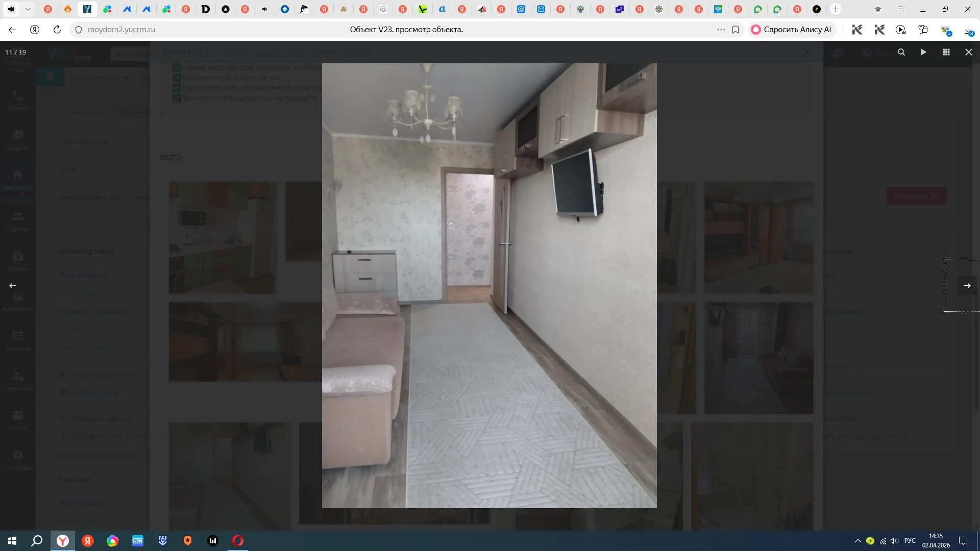Click the "11 / 19" photo counter
Screen dimensions: 980x551
click(15, 52)
